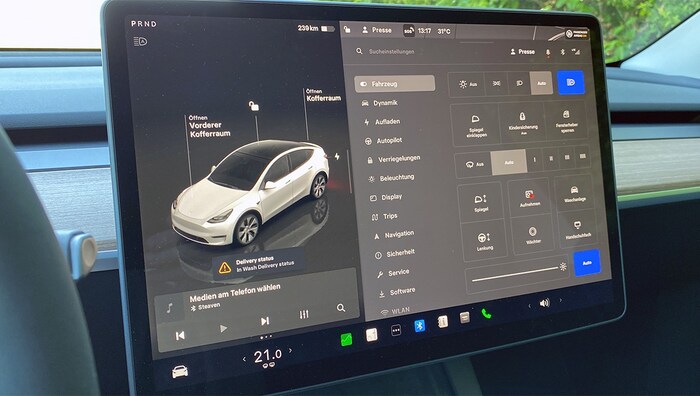Set wipers to Auto mode
The image size is (700, 396).
pos(509,163)
